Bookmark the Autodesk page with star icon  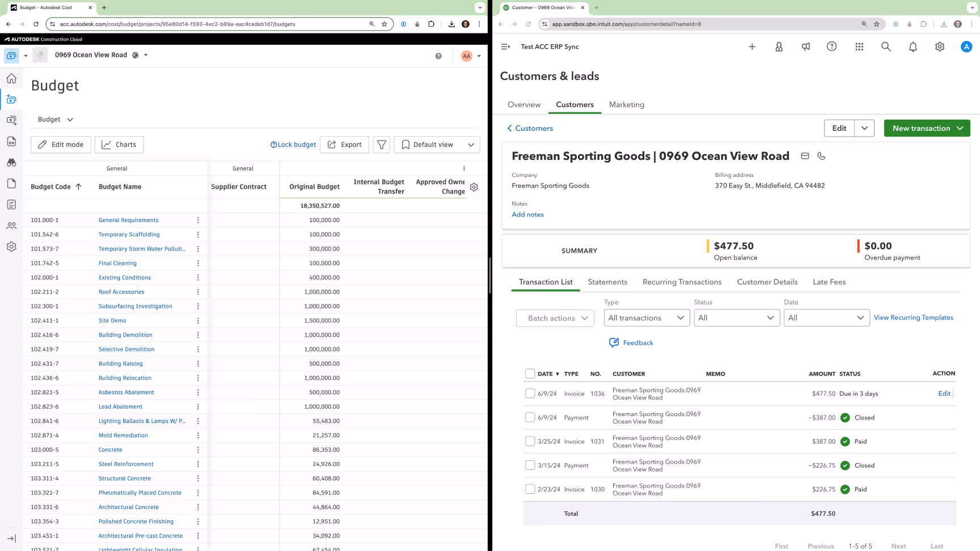(x=385, y=24)
